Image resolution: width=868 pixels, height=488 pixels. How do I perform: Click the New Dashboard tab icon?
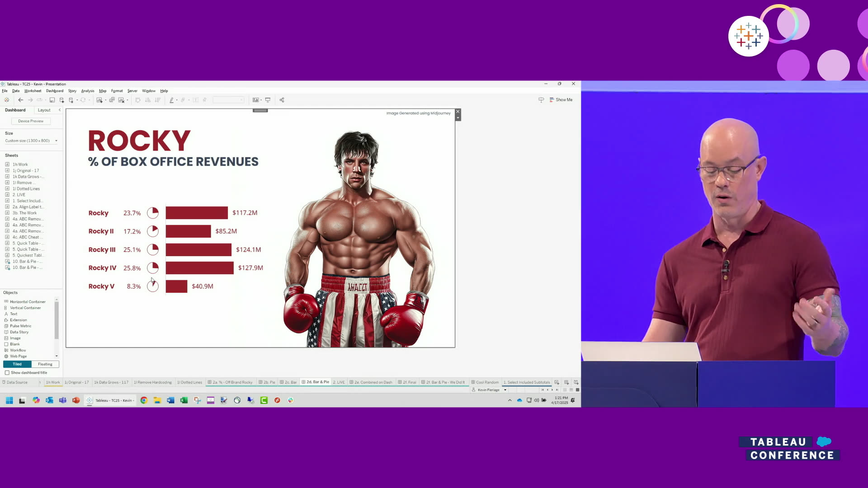click(x=566, y=382)
